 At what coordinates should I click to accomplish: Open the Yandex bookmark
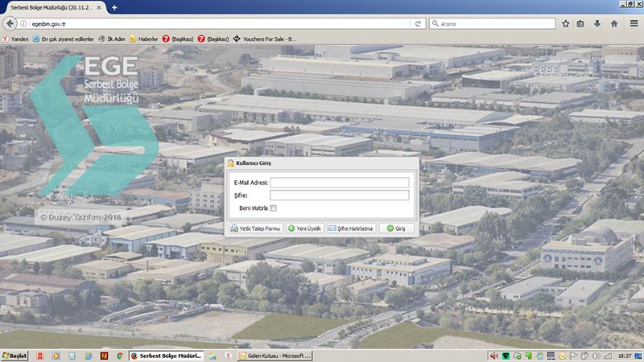[x=15, y=38]
